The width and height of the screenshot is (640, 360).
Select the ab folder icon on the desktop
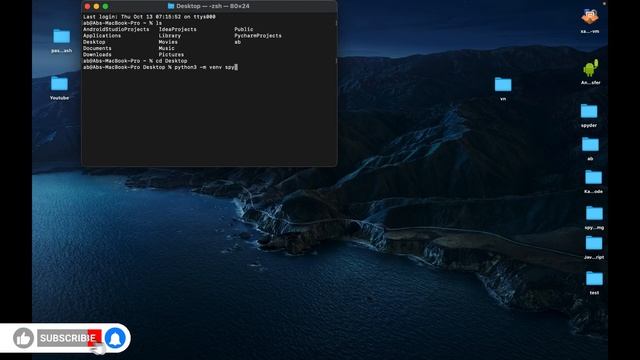pyautogui.click(x=590, y=144)
